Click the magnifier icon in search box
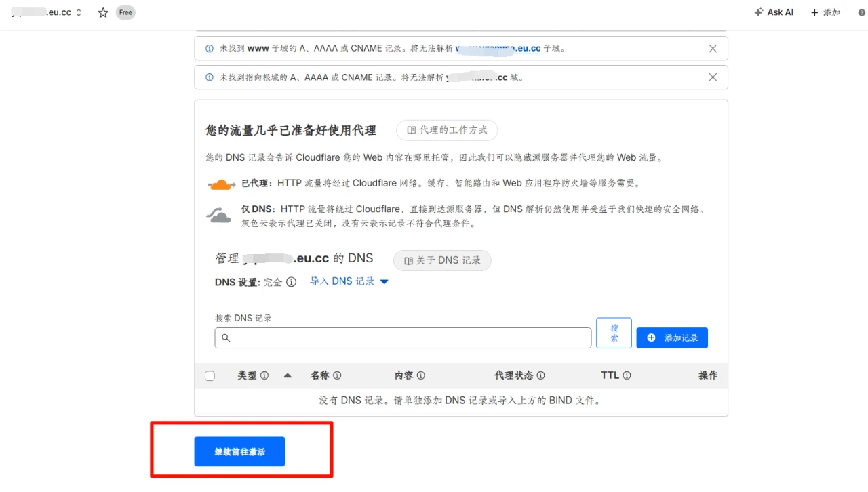 (226, 337)
